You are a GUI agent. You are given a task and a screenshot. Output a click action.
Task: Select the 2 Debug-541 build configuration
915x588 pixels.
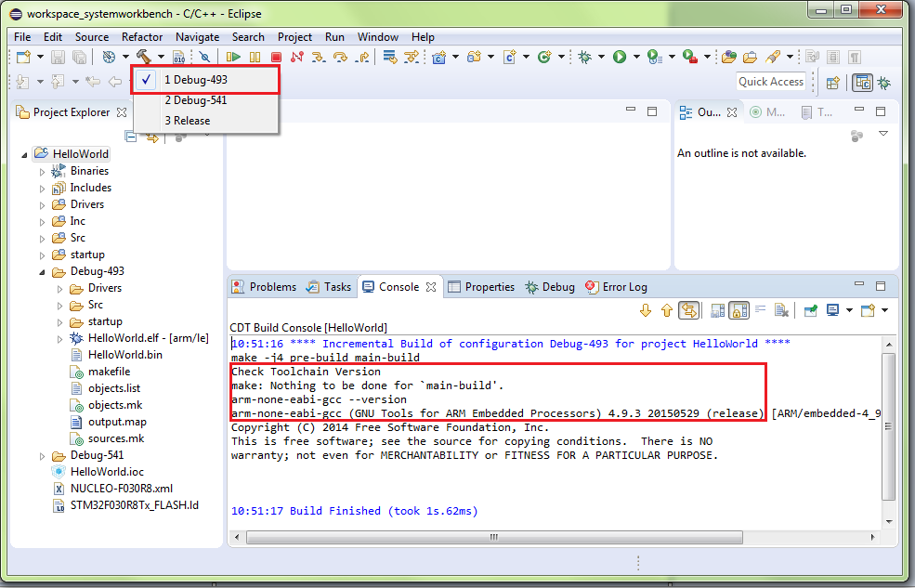coord(205,99)
